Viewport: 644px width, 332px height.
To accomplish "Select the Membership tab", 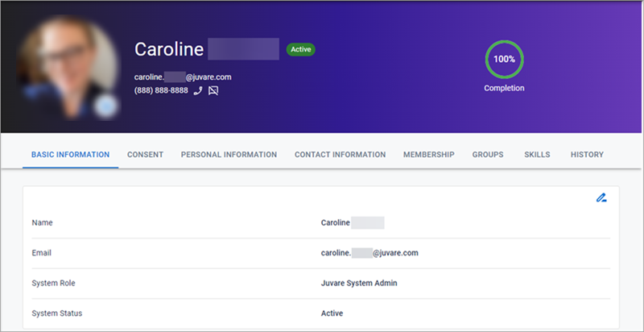I will click(x=429, y=155).
